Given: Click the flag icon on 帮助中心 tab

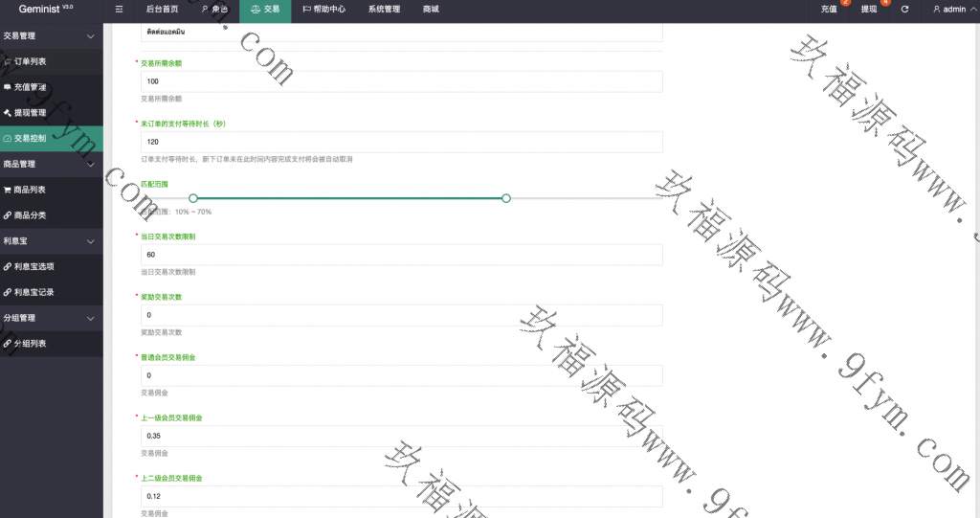Looking at the screenshot, I should (306, 10).
